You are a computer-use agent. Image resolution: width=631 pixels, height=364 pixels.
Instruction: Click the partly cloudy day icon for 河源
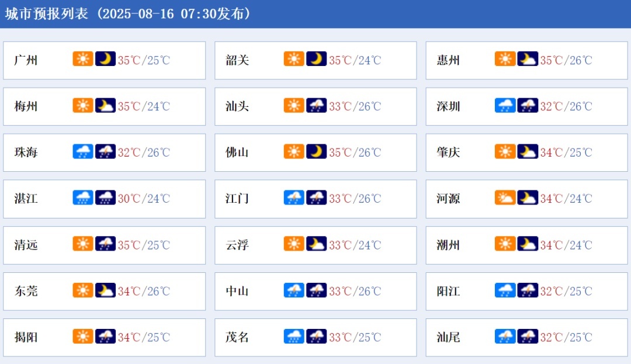[x=505, y=197]
